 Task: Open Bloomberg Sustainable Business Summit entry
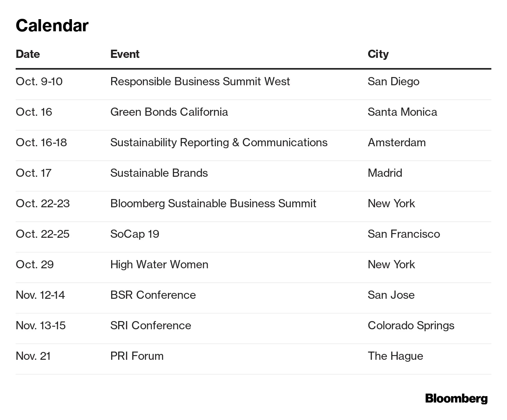tap(213, 203)
